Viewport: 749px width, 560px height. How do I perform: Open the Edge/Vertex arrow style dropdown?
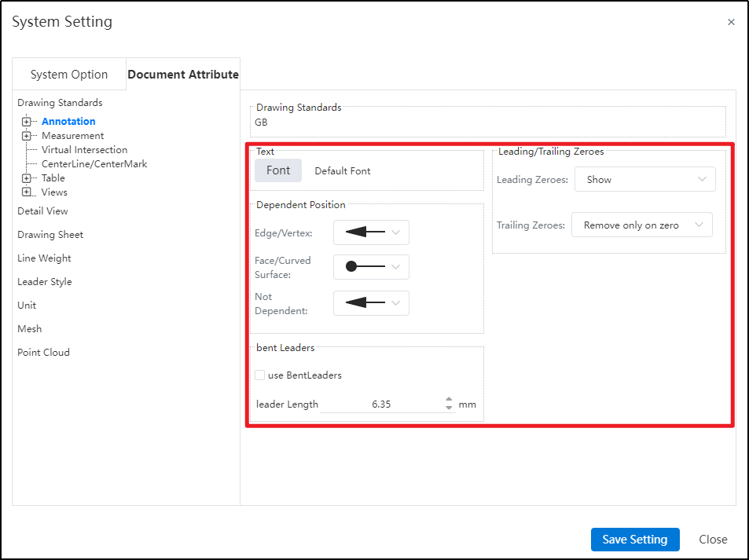(x=371, y=232)
